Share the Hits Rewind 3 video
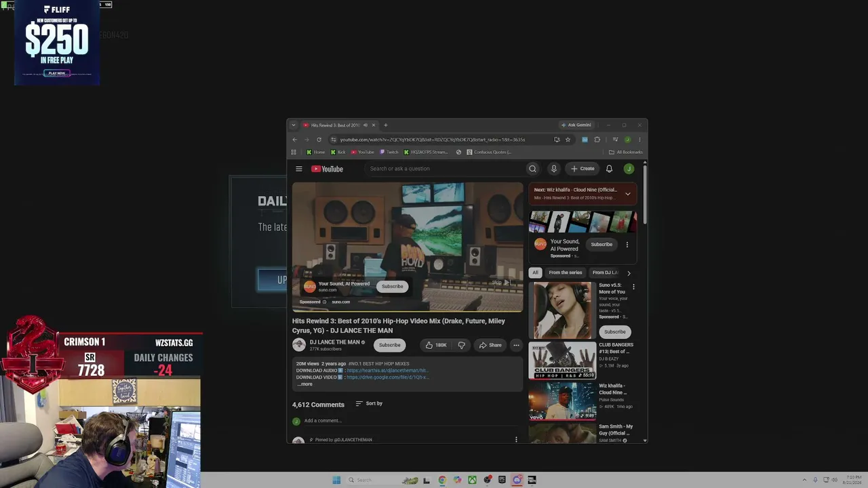The width and height of the screenshot is (868, 488). (490, 345)
